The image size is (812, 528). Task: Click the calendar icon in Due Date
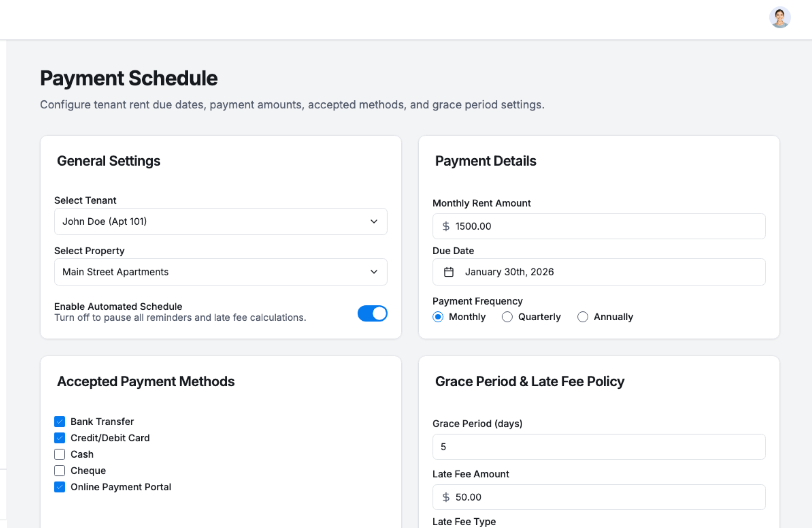coord(449,272)
